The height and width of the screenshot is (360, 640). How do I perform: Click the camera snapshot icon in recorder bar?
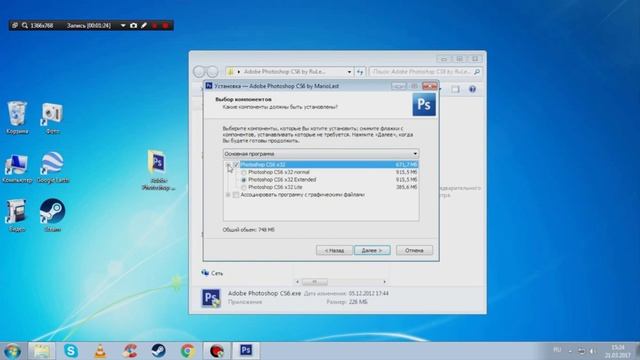133,25
